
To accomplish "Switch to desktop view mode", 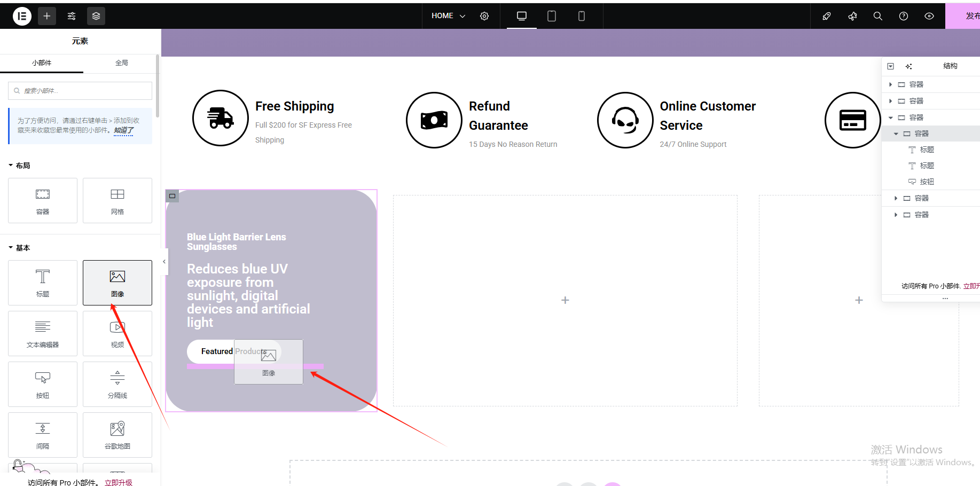I will tap(522, 16).
